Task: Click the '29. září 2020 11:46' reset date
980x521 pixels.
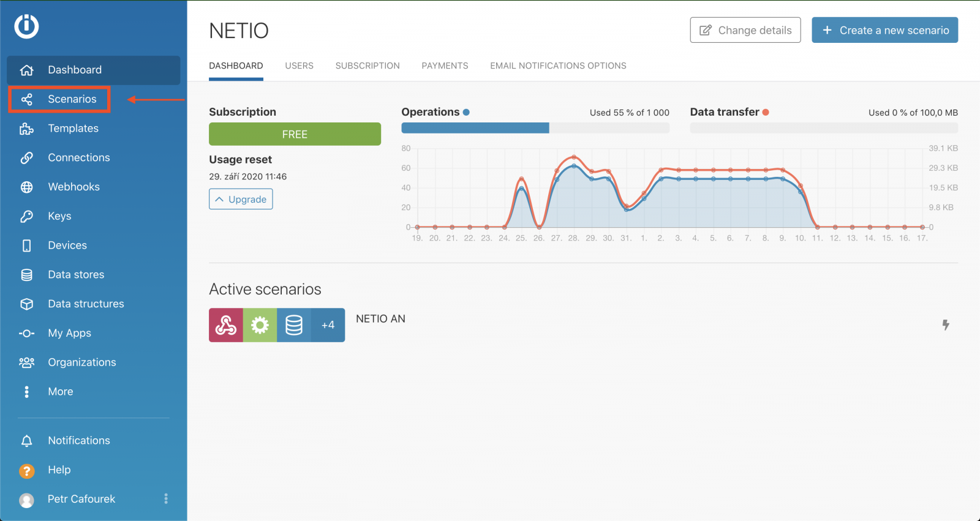Action: pyautogui.click(x=247, y=176)
